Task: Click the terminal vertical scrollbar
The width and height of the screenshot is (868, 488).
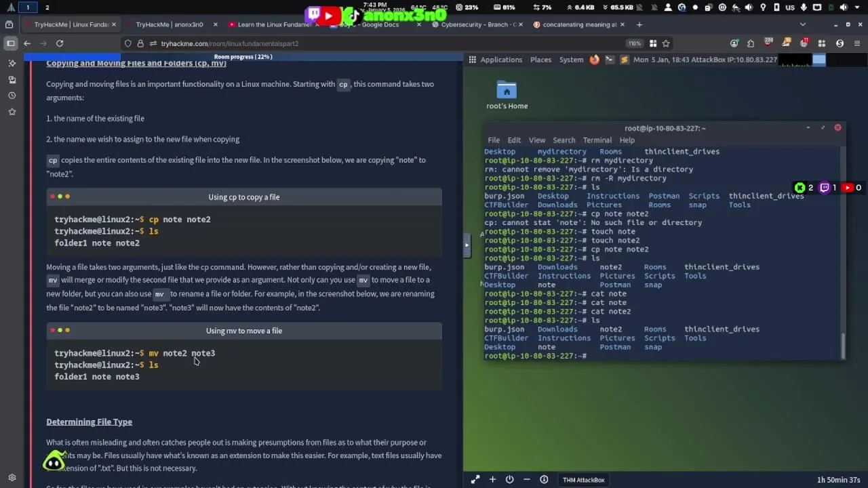Action: [843, 346]
